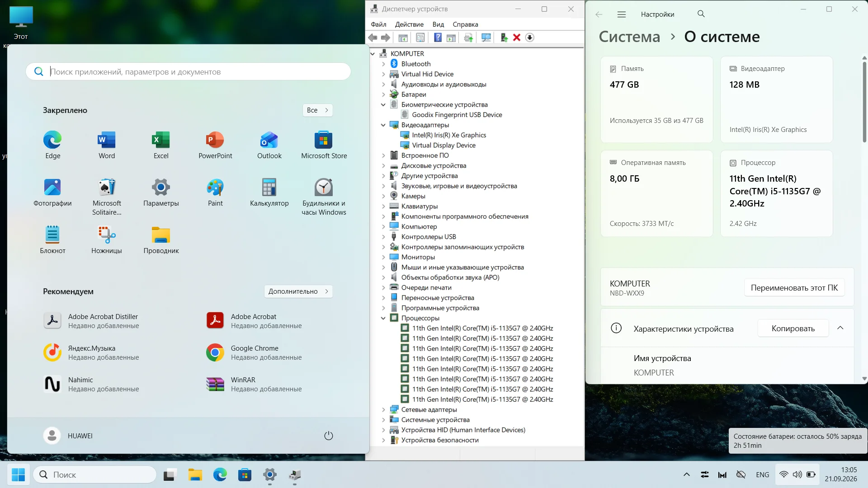Launch Word from pinned apps
This screenshot has width=868, height=488.
(107, 145)
